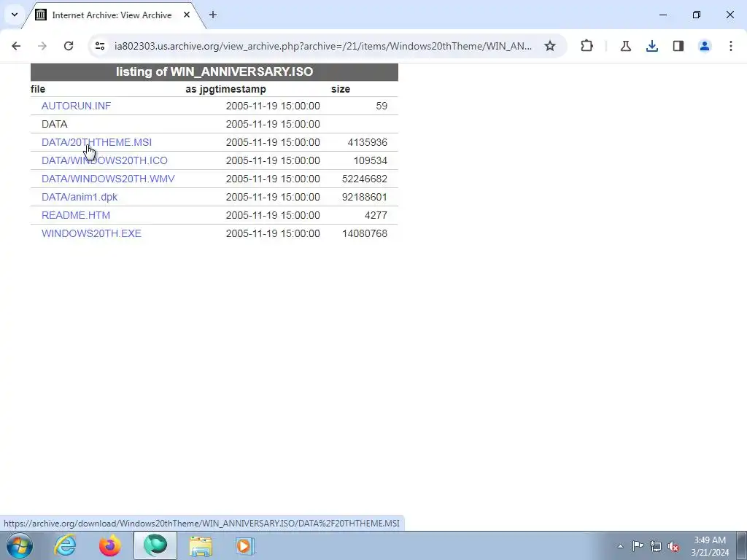Viewport: 747px width, 560px height.
Task: Open the side panel
Action: point(678,46)
